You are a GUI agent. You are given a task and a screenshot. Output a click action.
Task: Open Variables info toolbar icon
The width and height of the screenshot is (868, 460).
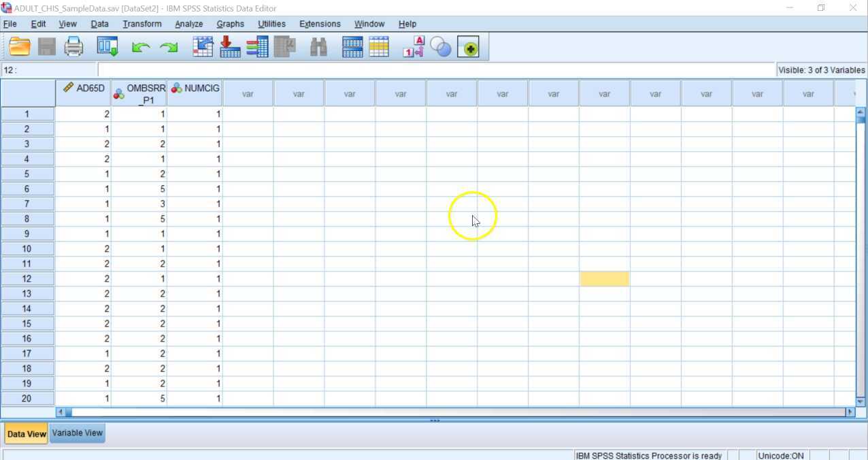click(x=257, y=47)
